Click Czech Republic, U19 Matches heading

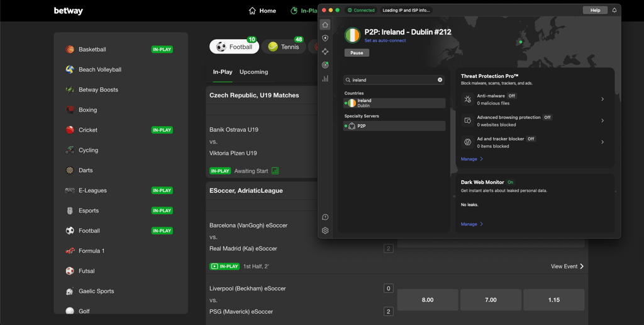(x=254, y=95)
